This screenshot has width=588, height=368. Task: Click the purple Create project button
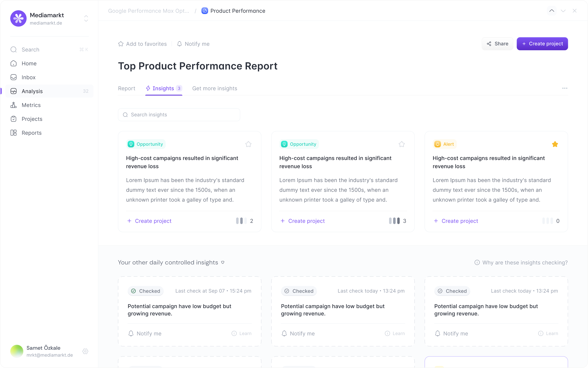(x=542, y=44)
